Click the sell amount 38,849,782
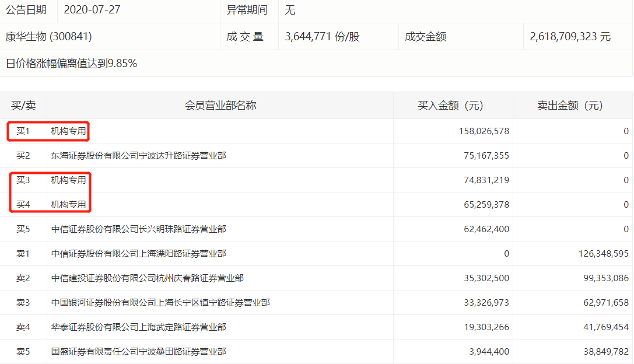This screenshot has width=634, height=364. point(606,352)
